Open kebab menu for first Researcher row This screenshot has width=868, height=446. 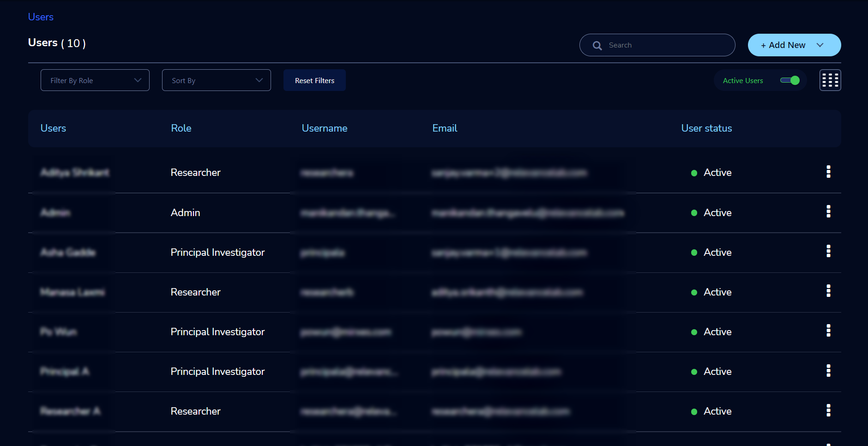click(828, 172)
